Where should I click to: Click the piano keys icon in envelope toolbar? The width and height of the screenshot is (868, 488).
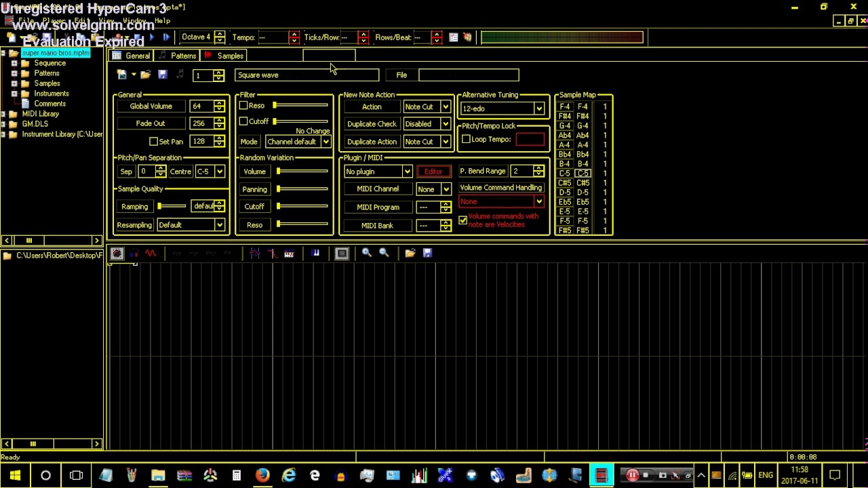(315, 253)
